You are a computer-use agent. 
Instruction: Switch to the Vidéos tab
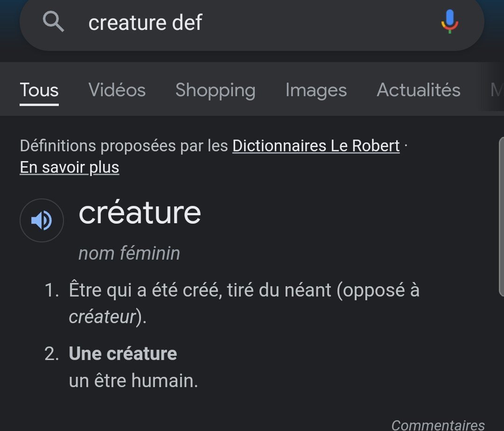(x=117, y=90)
